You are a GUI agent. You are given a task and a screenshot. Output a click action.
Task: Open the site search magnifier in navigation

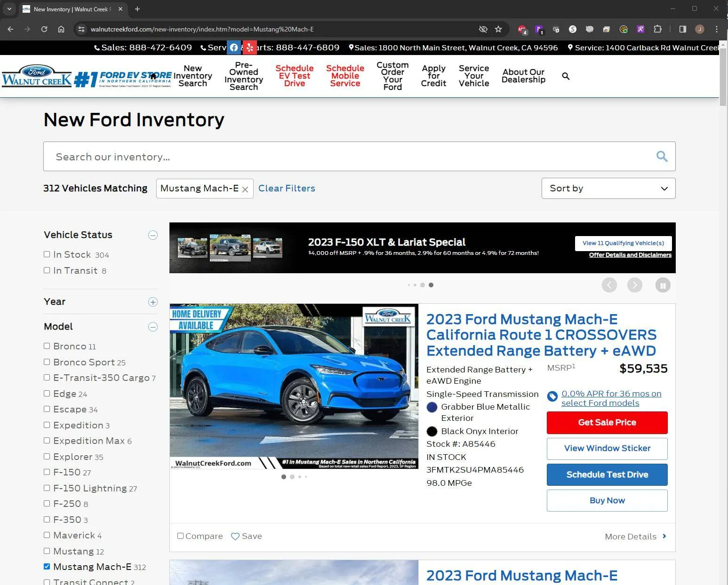pyautogui.click(x=566, y=76)
